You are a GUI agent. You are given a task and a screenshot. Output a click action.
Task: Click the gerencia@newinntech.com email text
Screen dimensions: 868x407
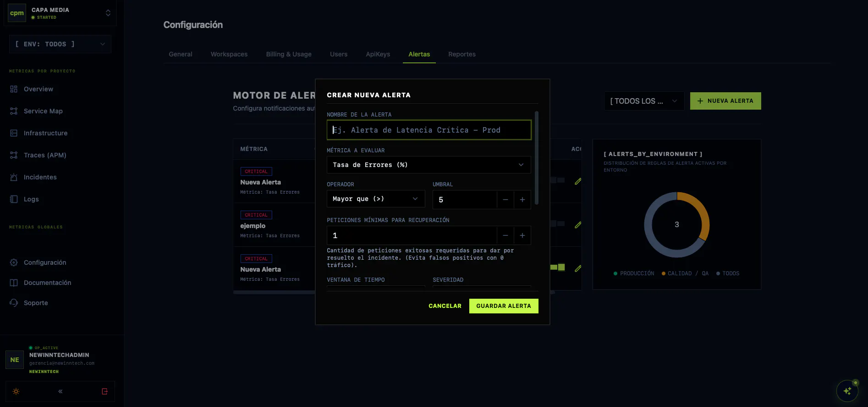pyautogui.click(x=62, y=363)
